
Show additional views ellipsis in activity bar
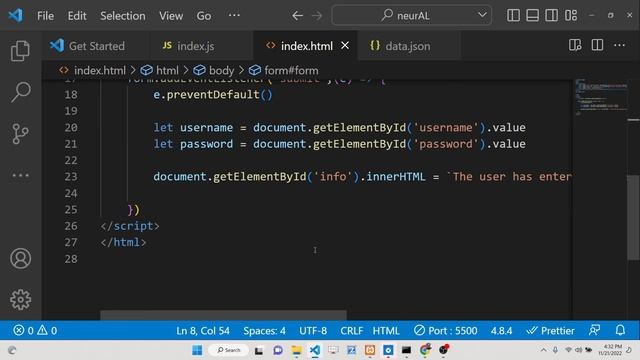(20, 176)
